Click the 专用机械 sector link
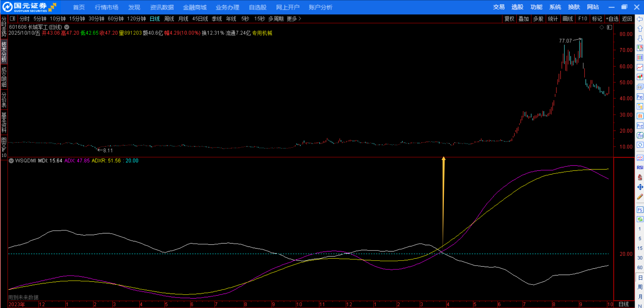 coord(262,33)
